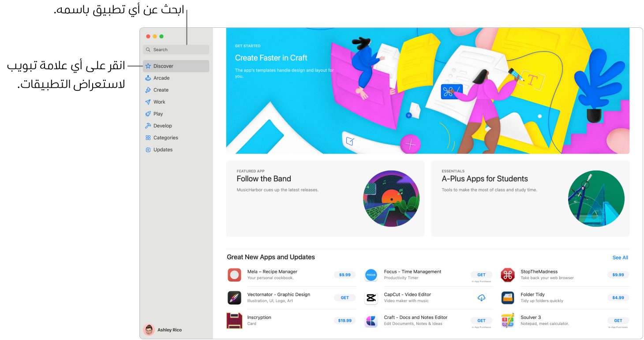The image size is (644, 340).
Task: Open the Folder Tidy app icon
Action: click(508, 298)
